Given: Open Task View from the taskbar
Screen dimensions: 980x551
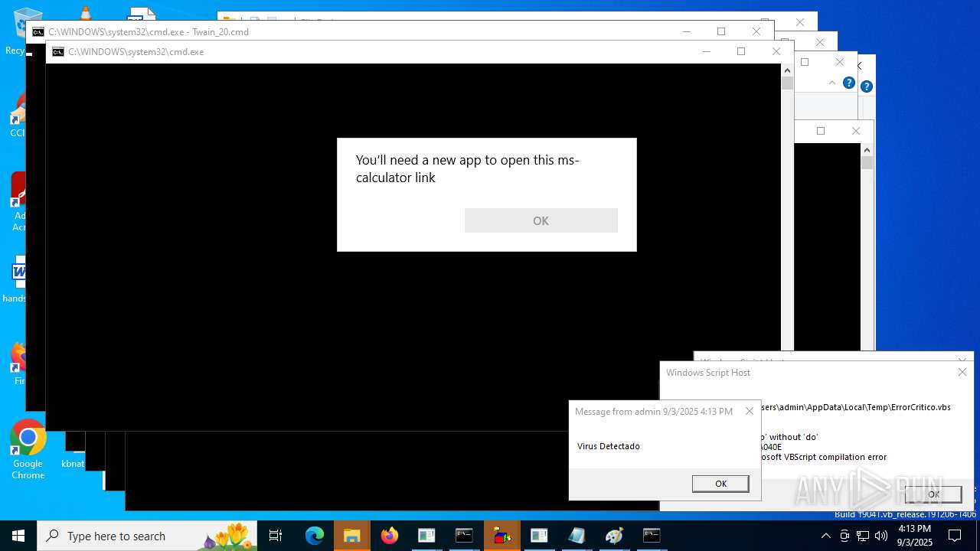Looking at the screenshot, I should (x=276, y=536).
